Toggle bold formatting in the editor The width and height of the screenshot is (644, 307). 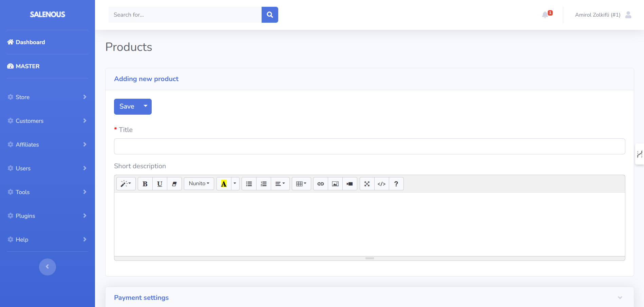tap(145, 184)
